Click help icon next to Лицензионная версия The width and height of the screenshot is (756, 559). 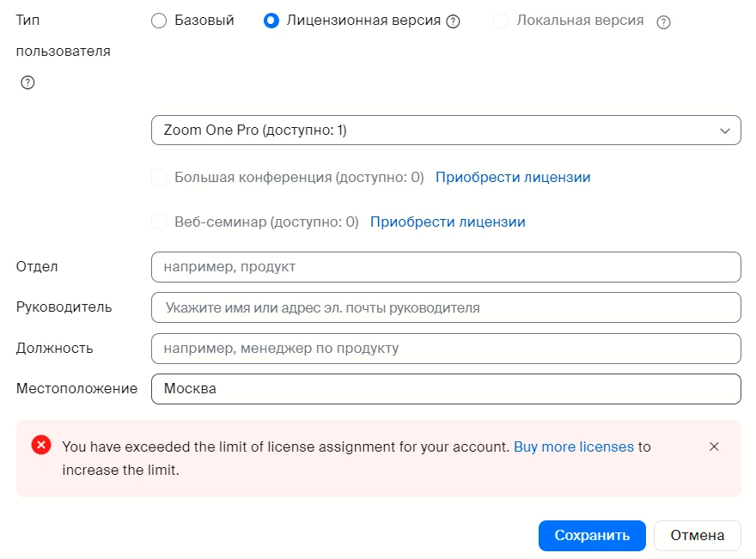[x=453, y=21]
